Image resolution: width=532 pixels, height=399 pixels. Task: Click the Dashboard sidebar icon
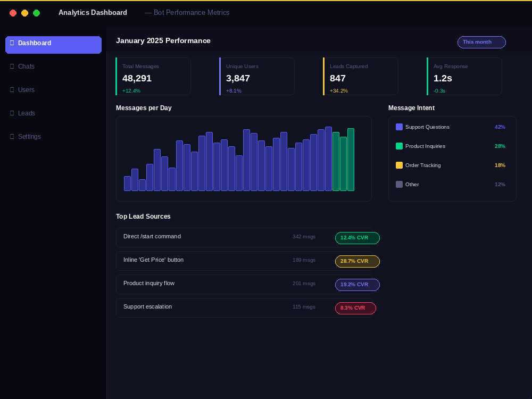12,43
